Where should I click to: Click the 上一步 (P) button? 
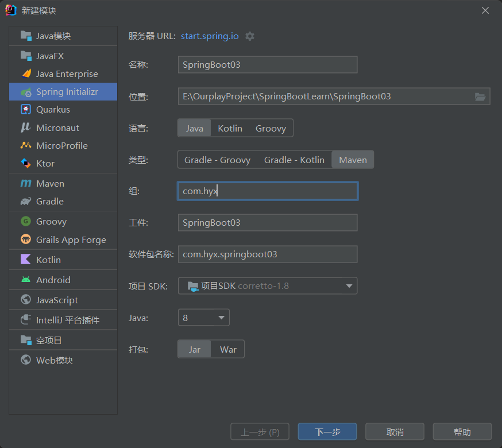(x=260, y=432)
